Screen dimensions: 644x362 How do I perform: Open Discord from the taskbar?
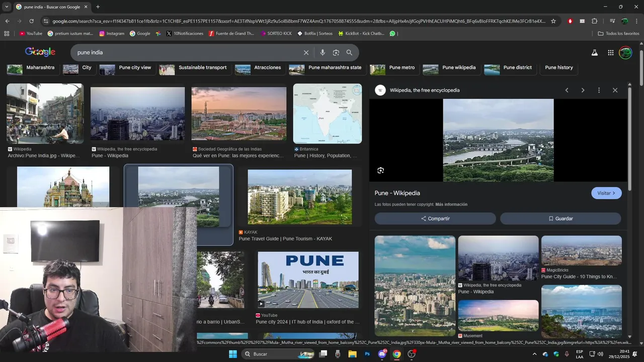(x=382, y=354)
